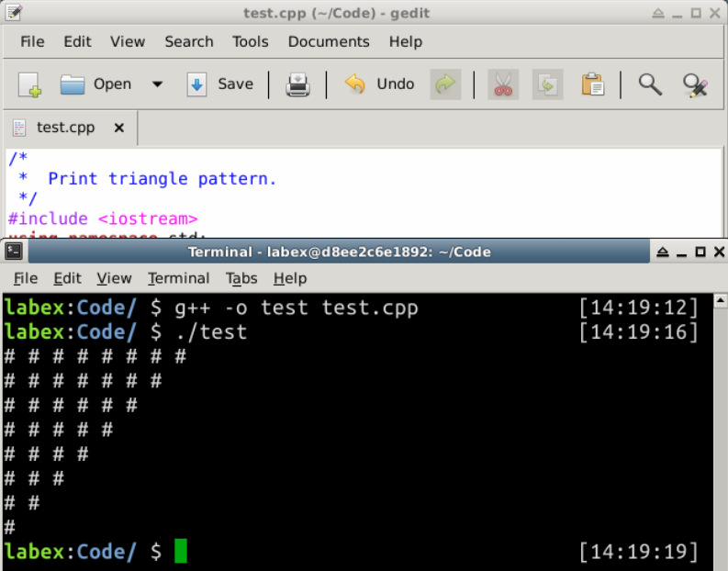The width and height of the screenshot is (728, 571).
Task: Click the Copy icon in toolbar
Action: coord(547,84)
